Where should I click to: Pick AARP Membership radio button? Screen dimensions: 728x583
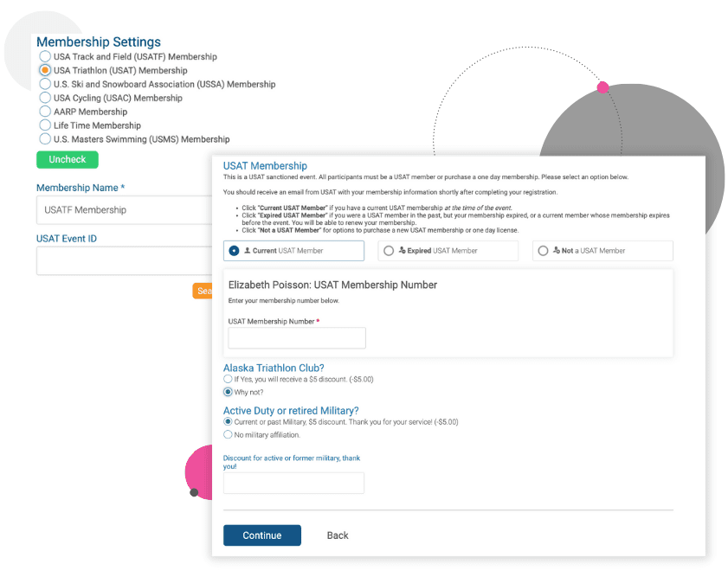pos(45,112)
